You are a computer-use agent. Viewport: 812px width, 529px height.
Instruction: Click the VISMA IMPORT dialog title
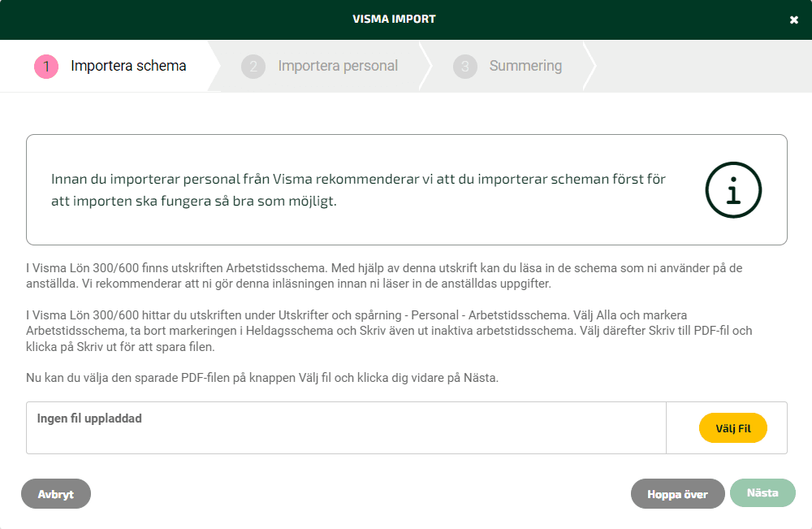coord(394,20)
